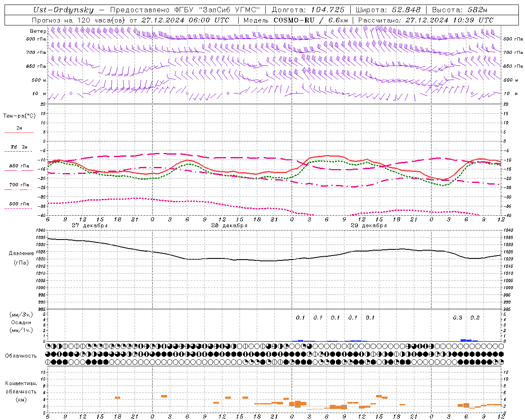Click the "(гПа)" pressure unit label
525x420 pixels.
(21, 262)
